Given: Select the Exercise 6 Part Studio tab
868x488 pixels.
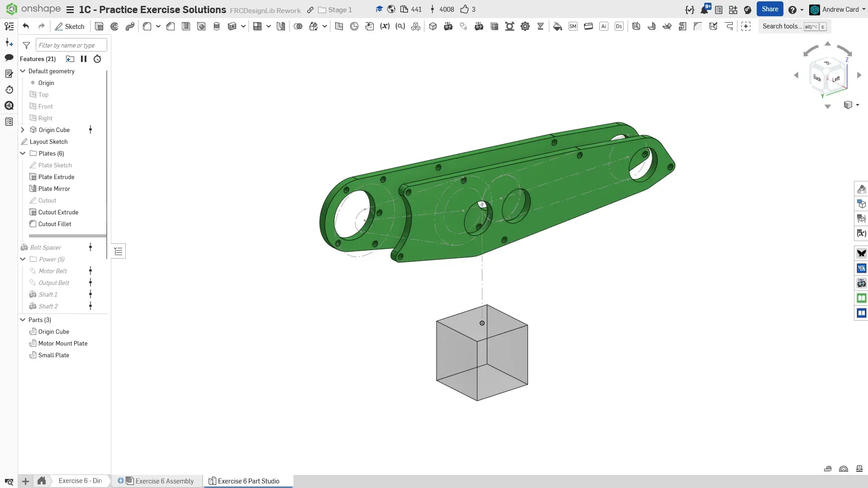Looking at the screenshot, I should (248, 481).
